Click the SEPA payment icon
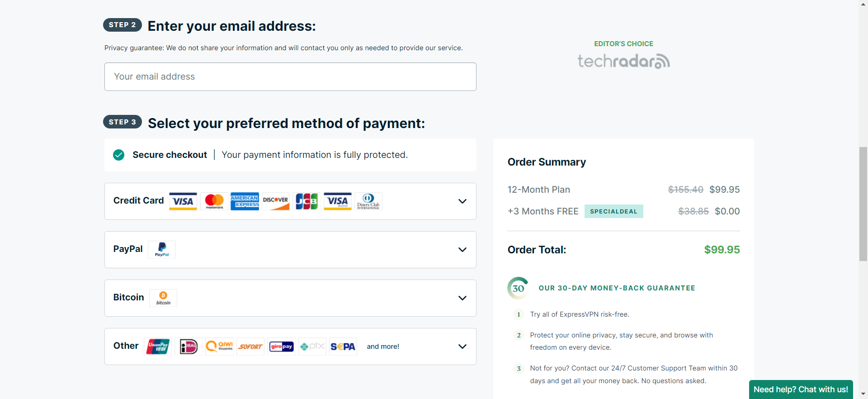Image resolution: width=868 pixels, height=399 pixels. click(x=343, y=347)
